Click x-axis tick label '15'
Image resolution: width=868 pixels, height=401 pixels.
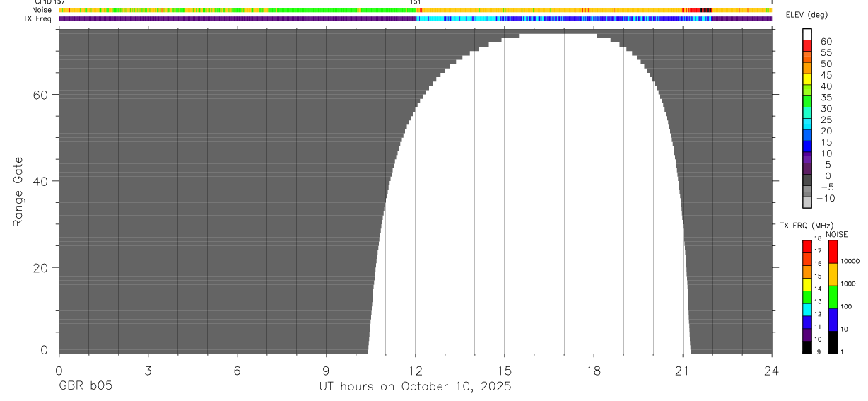point(504,369)
